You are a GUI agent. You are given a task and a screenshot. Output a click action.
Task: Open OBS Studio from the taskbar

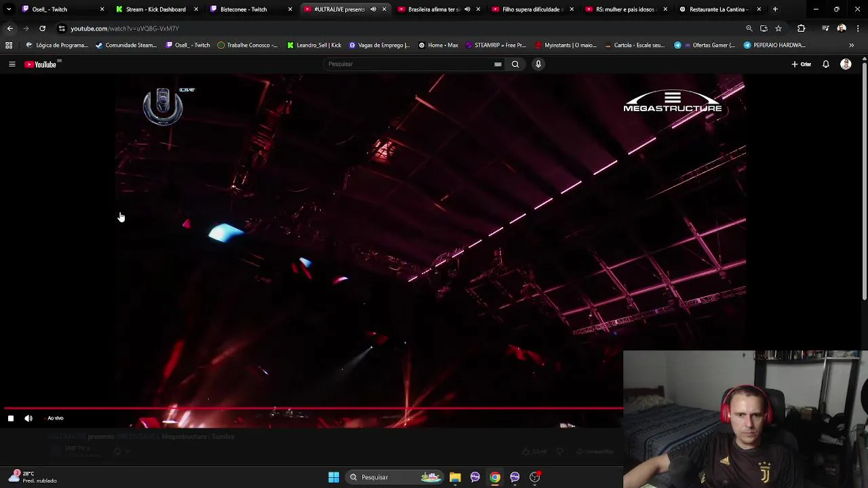[x=535, y=477]
